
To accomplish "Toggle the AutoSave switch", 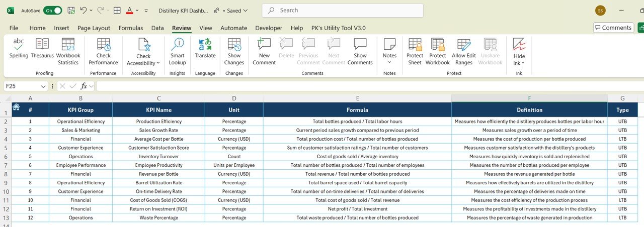I will coord(53,10).
